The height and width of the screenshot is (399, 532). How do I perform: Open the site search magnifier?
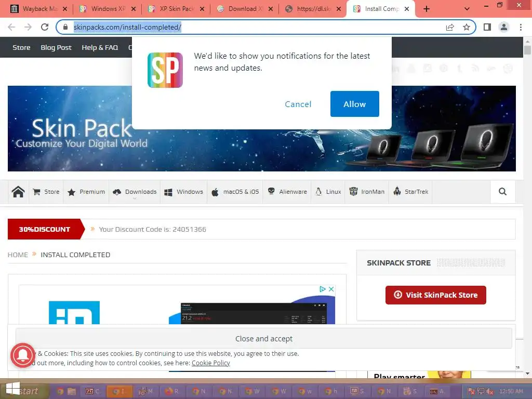coord(502,192)
